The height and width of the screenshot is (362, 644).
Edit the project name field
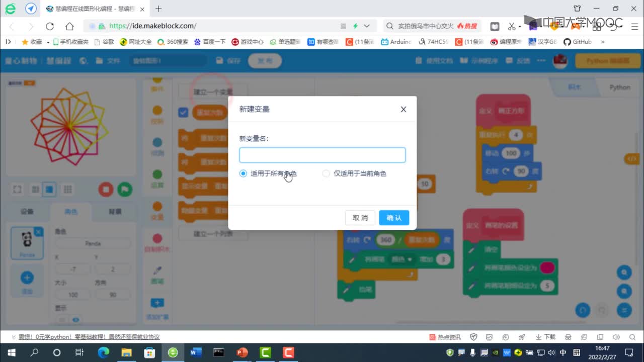click(x=167, y=61)
